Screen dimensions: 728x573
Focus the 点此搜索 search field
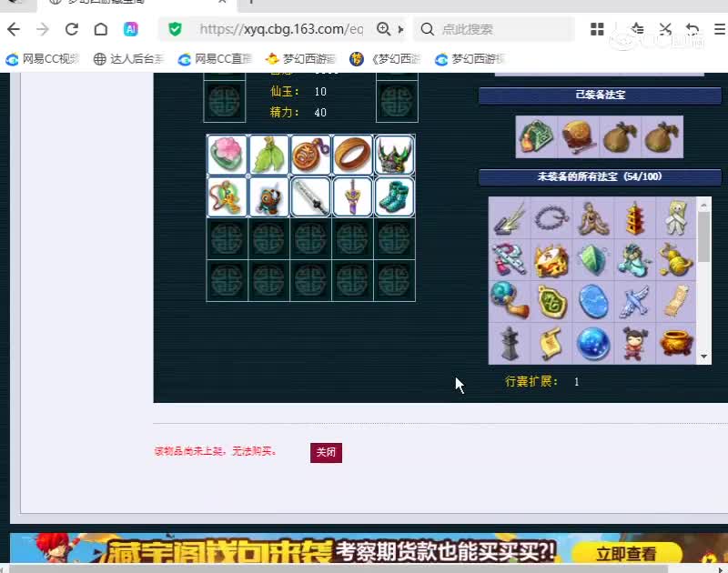(494, 29)
